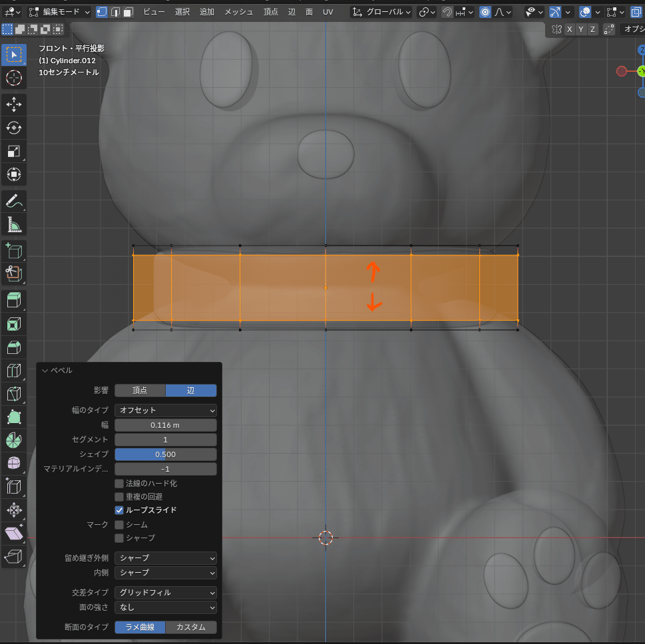Select the Add Cube tool
The height and width of the screenshot is (644, 645).
click(14, 251)
